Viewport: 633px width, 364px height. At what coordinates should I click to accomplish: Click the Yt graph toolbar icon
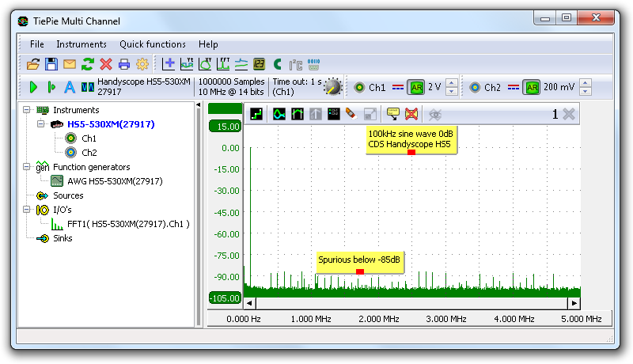click(x=188, y=64)
